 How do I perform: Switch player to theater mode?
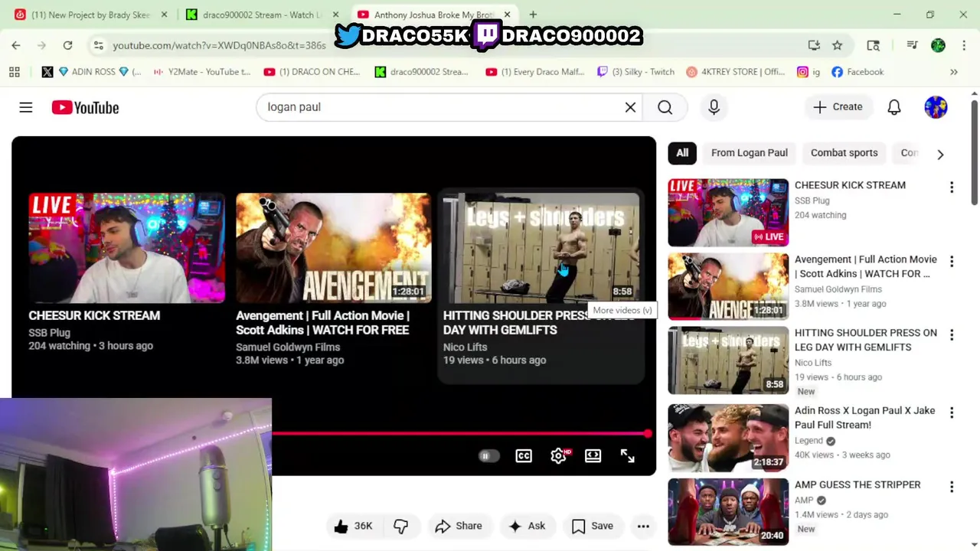pyautogui.click(x=593, y=455)
